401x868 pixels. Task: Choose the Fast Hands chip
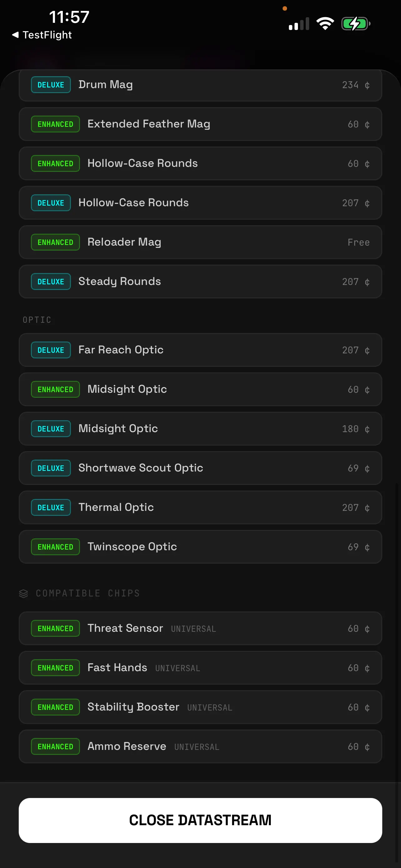(x=200, y=668)
